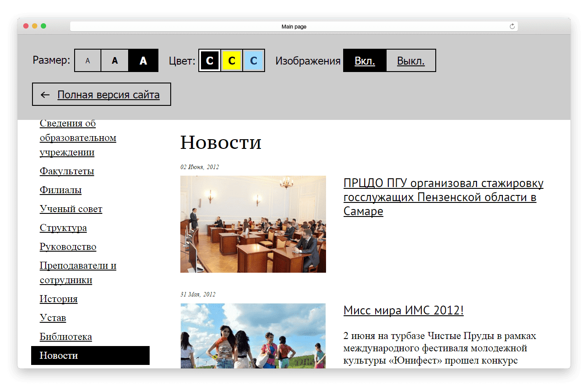Open the Руководство menu item
The height and width of the screenshot is (386, 588).
point(68,247)
